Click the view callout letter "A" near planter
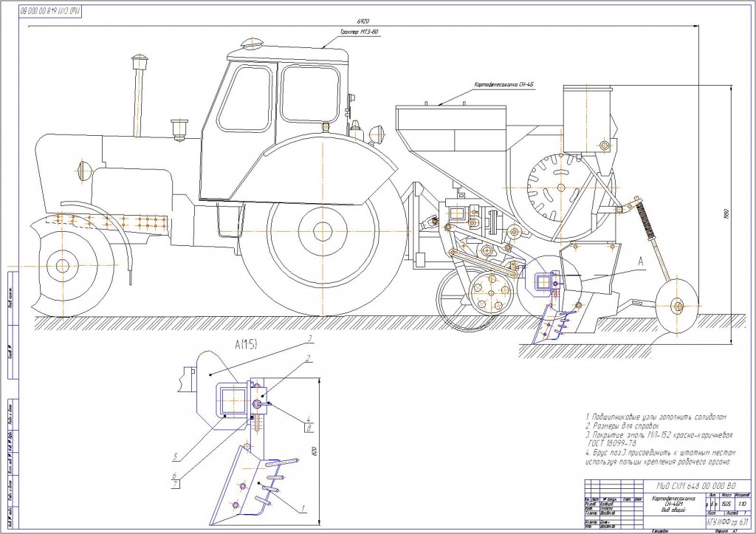Image resolution: width=756 pixels, height=534 pixels. pyautogui.click(x=641, y=262)
